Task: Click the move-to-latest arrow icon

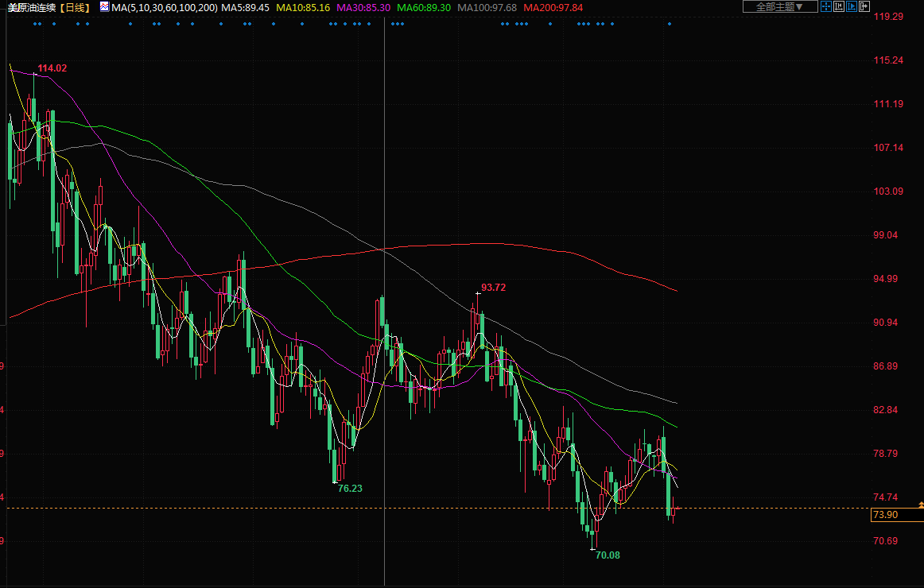Action: pyautogui.click(x=864, y=6)
